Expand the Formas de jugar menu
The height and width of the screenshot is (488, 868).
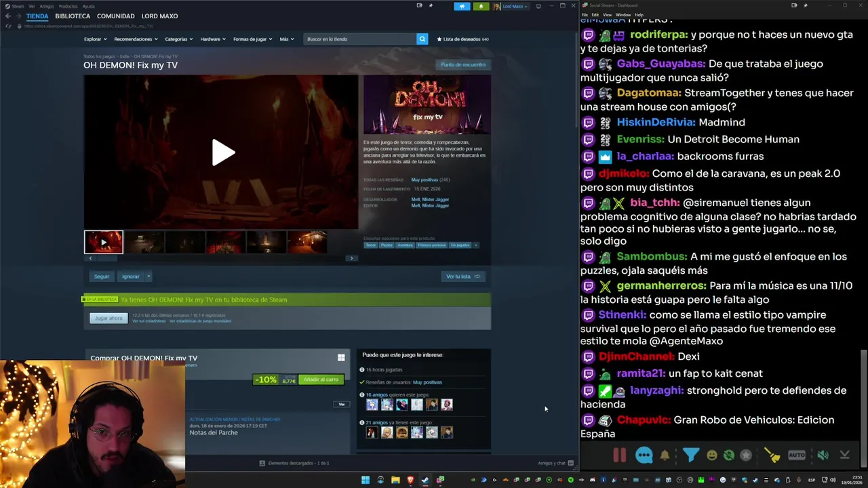coord(252,39)
